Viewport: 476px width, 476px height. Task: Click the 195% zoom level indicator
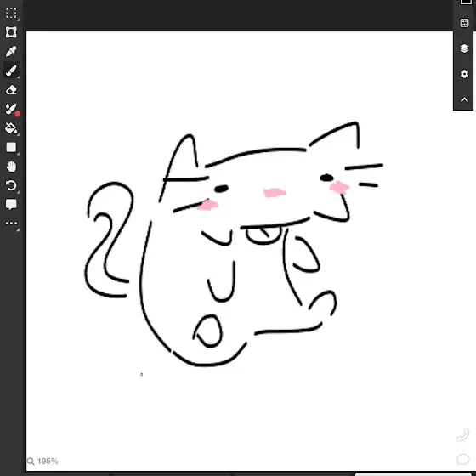tap(48, 461)
